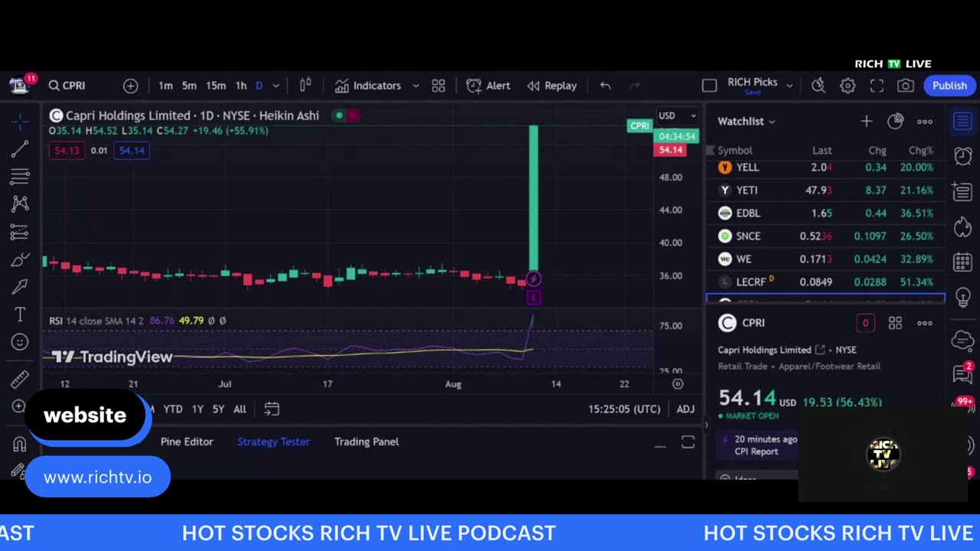The width and height of the screenshot is (980, 551).
Task: Select the brush drawing tool
Action: [x=20, y=260]
